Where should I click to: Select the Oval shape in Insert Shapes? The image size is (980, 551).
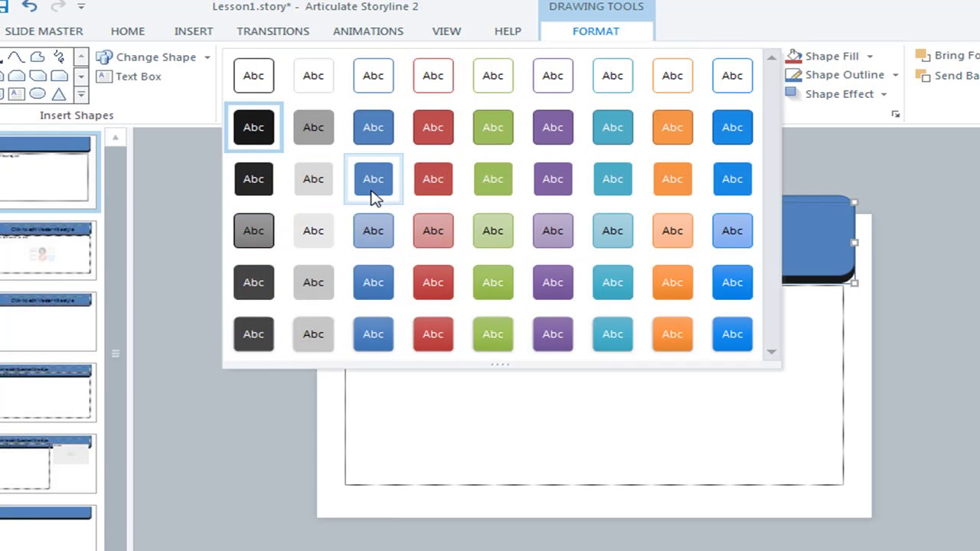pos(38,93)
